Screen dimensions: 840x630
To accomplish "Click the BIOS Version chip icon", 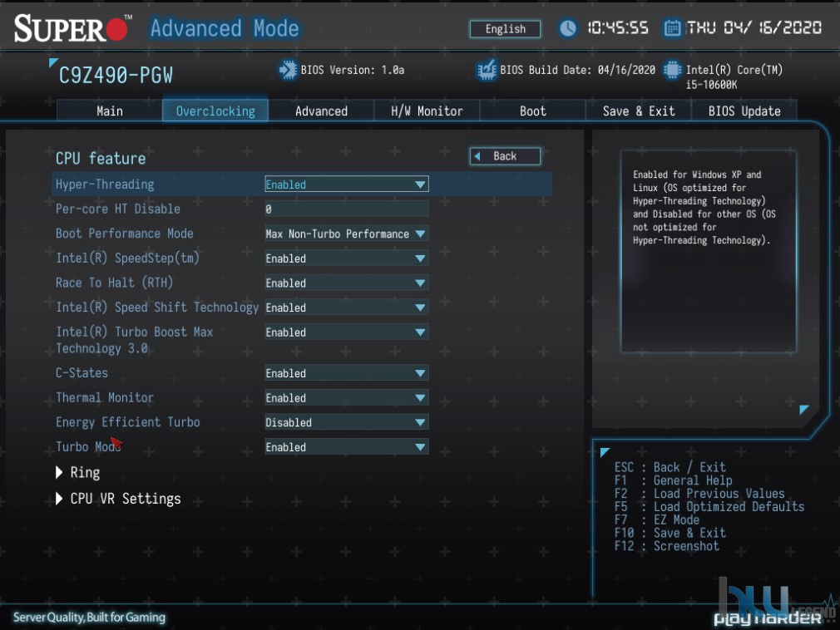I will click(x=288, y=70).
